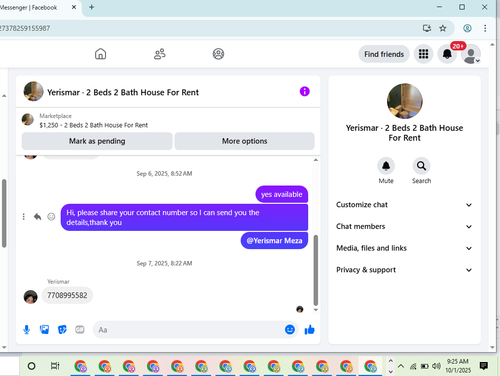Open the Groups icon in top navigation
This screenshot has height=376, width=500.
click(x=218, y=54)
